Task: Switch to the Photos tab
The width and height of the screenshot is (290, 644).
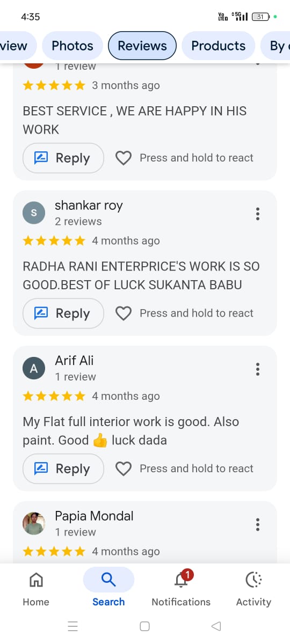Action: click(73, 46)
